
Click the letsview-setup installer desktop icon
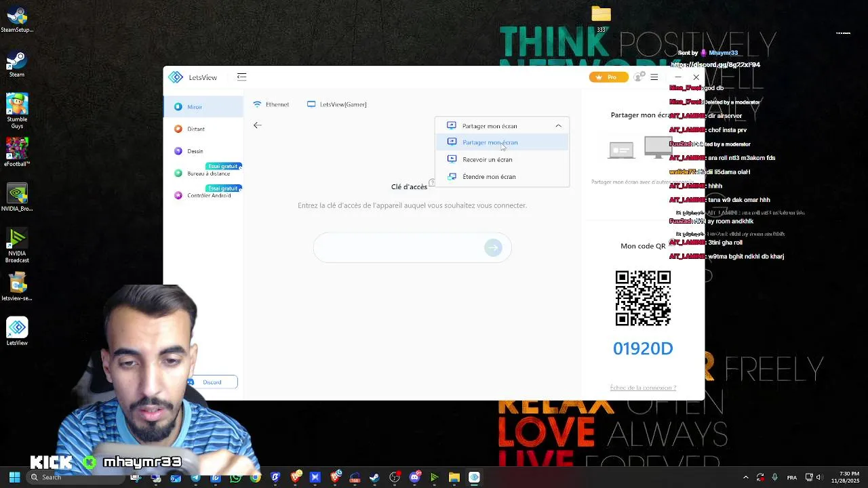[x=17, y=287]
